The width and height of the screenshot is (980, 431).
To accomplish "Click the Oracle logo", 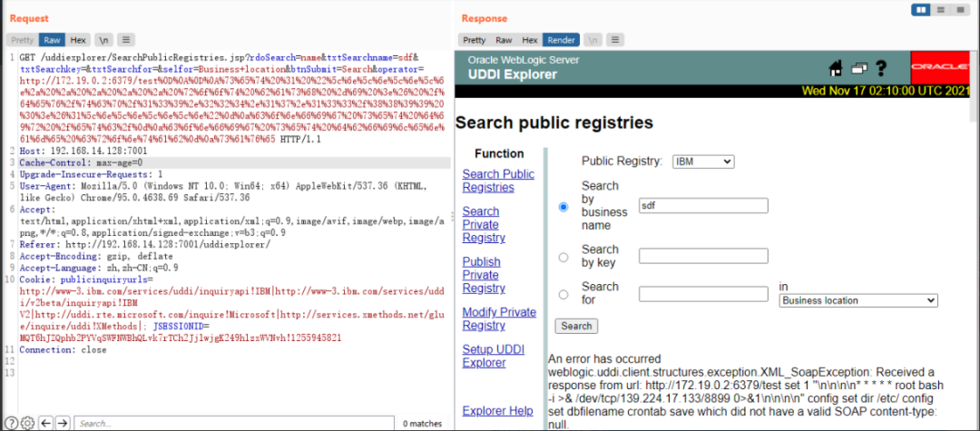I will (x=940, y=67).
